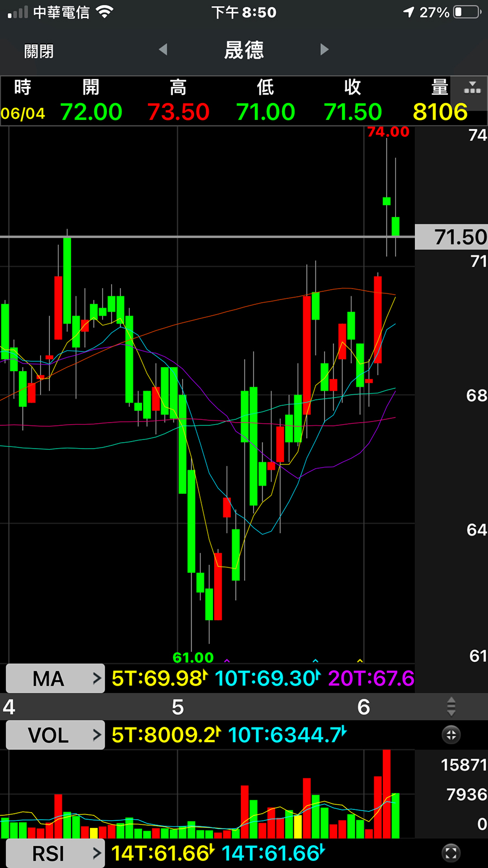Tap the location arrow icon in status bar
The width and height of the screenshot is (488, 868).
tap(409, 12)
